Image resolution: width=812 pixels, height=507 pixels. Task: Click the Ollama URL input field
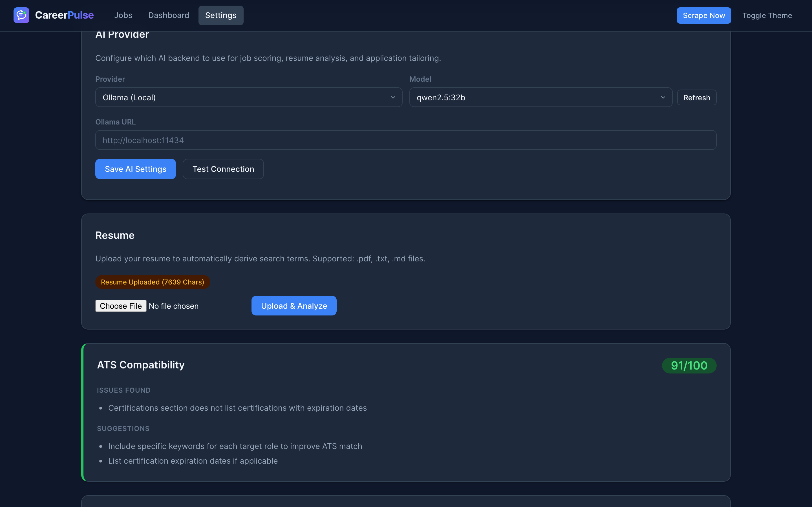[406, 140]
